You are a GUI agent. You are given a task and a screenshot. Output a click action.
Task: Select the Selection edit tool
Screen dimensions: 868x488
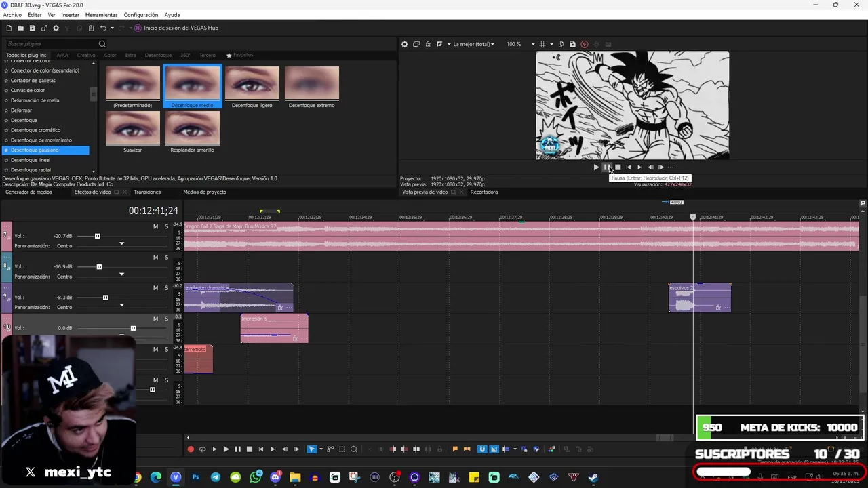342,449
